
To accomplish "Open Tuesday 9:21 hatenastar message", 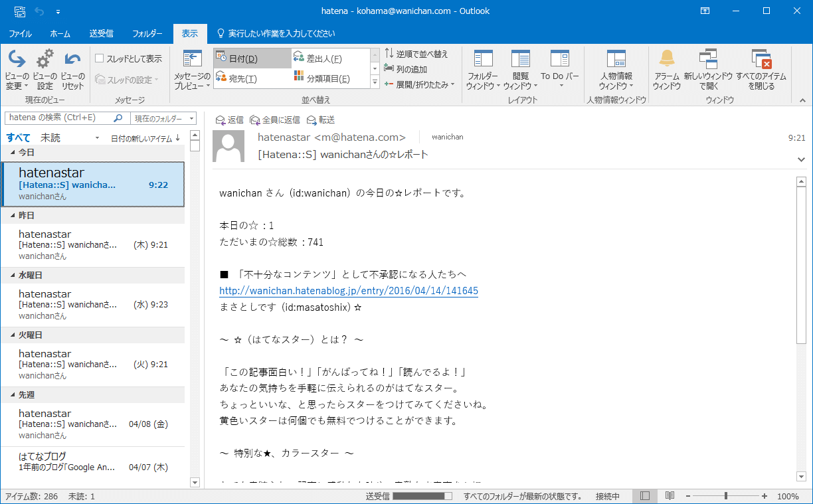I will (94, 365).
